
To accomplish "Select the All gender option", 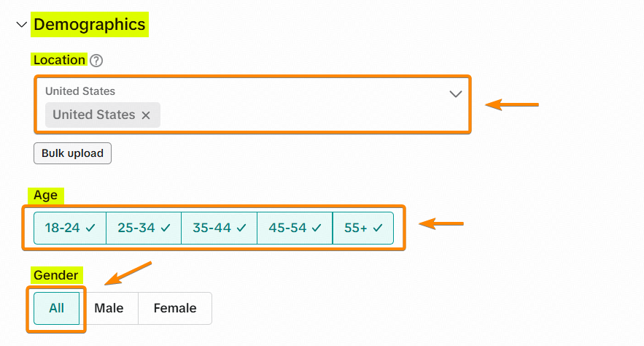I will [57, 308].
